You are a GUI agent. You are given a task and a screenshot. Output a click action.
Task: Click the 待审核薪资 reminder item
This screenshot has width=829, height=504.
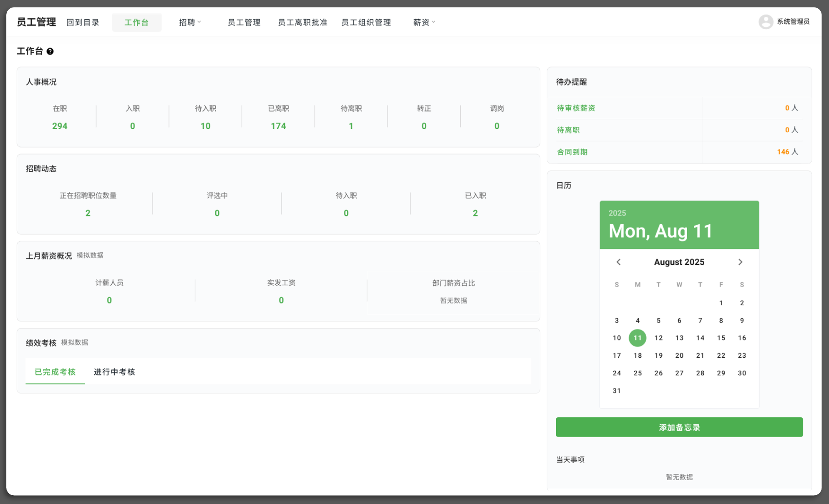point(575,108)
